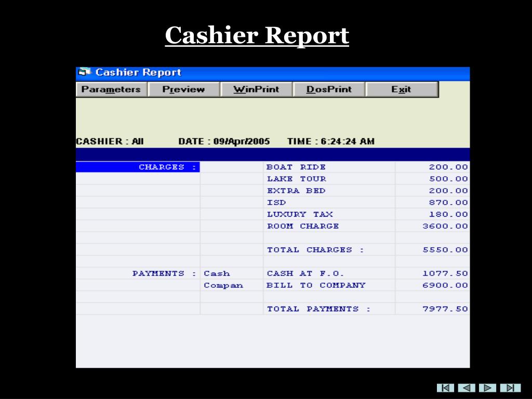Go to previous slide arrow icon
This screenshot has width=532, height=399.
[467, 388]
